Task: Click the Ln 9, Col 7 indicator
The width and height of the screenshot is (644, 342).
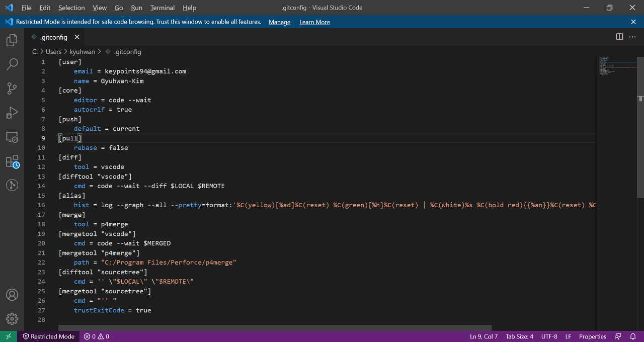Action: pyautogui.click(x=484, y=336)
